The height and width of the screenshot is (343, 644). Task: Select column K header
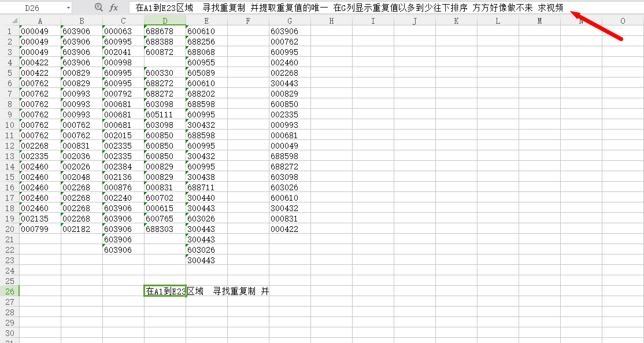456,21
